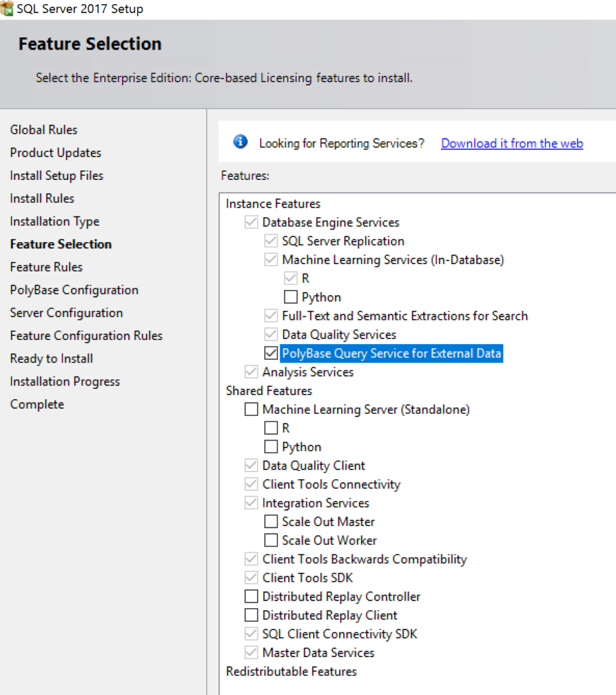This screenshot has width=616, height=695.
Task: Select the Global Rules step
Action: 44,130
